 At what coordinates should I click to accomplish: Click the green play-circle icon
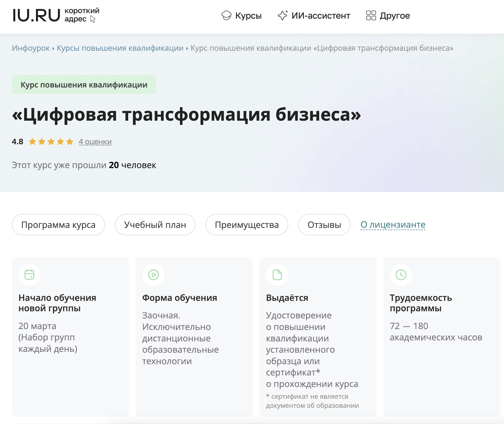click(x=153, y=275)
